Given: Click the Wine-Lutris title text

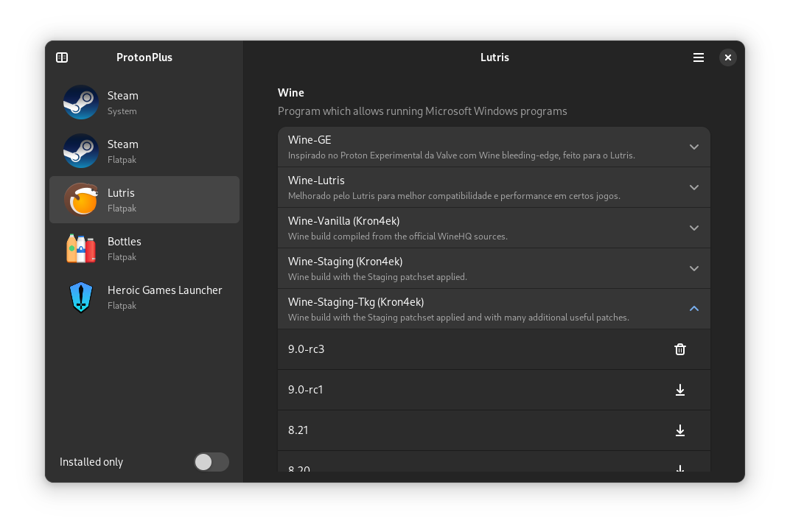Looking at the screenshot, I should point(316,181).
